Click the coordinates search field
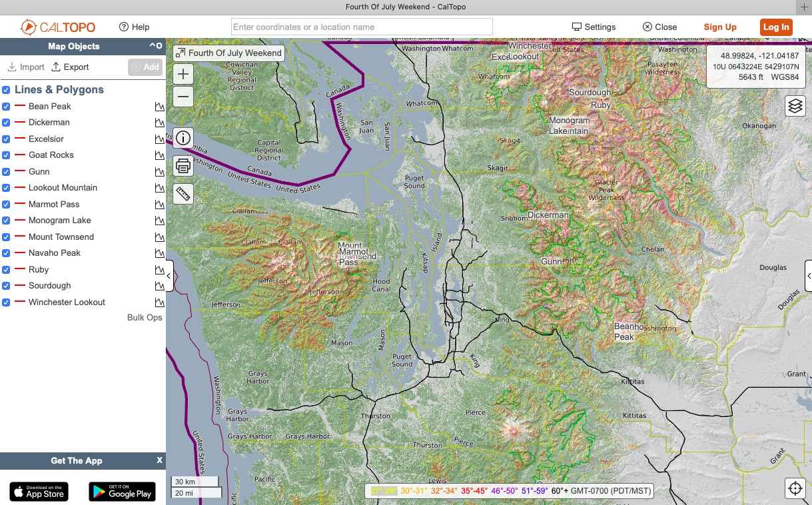The image size is (812, 505). (x=362, y=27)
